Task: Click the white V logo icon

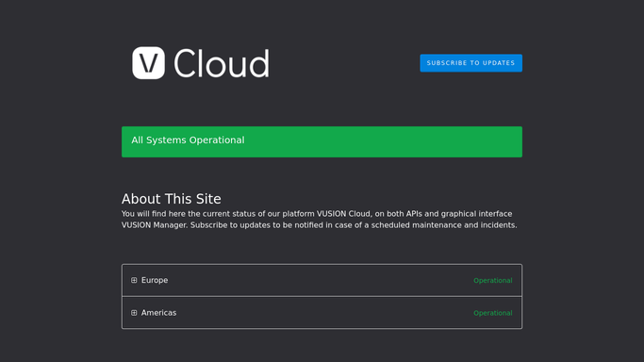Action: click(x=148, y=63)
